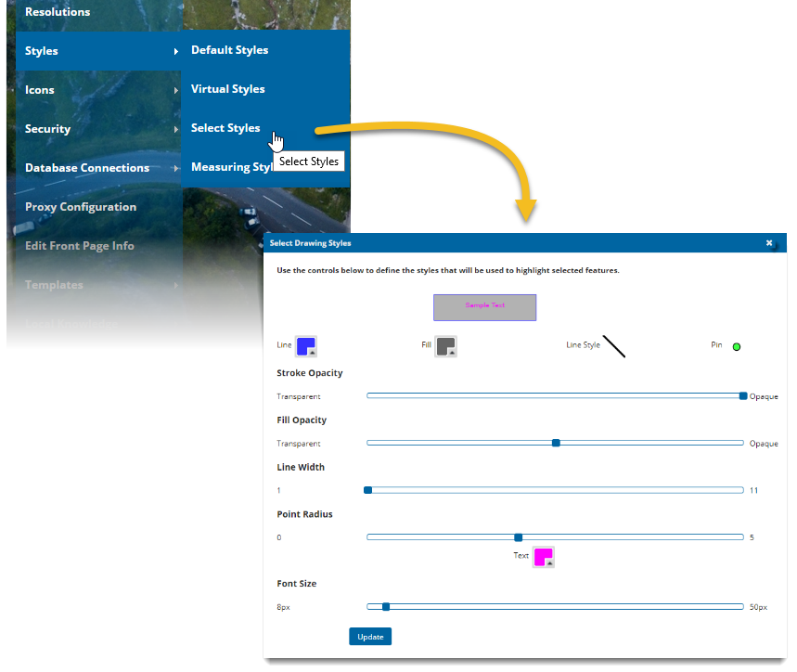Expand the Styles submenu arrow
The width and height of the screenshot is (797, 672).
[176, 52]
